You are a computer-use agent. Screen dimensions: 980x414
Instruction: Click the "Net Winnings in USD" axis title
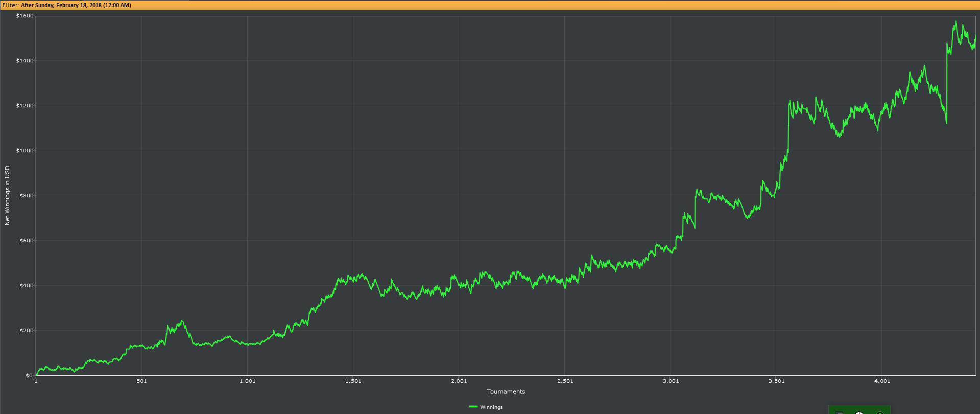point(7,195)
